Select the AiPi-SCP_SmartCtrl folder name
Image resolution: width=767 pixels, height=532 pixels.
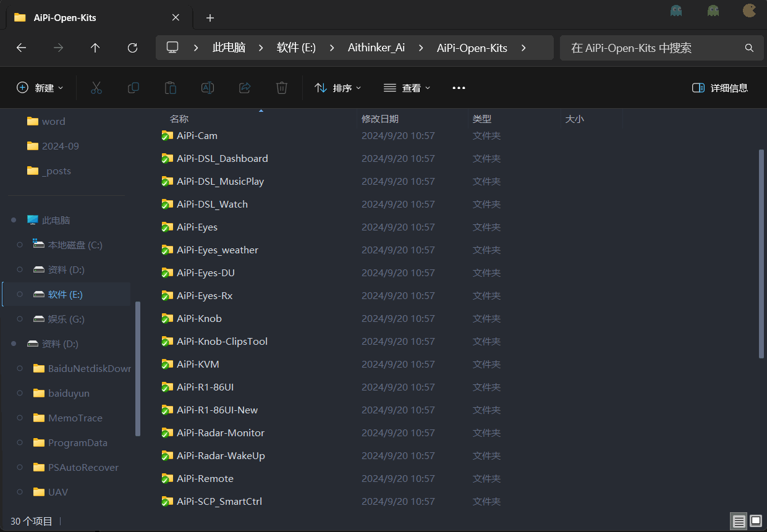click(x=219, y=501)
